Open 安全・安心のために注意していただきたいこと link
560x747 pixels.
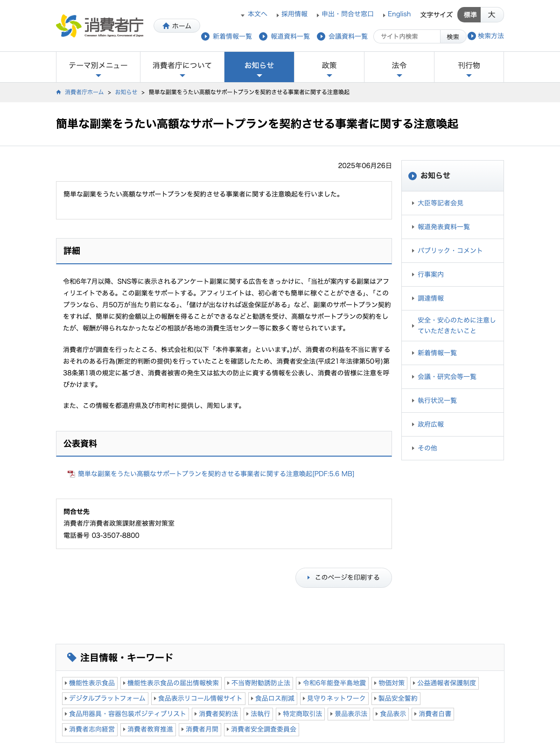456,325
